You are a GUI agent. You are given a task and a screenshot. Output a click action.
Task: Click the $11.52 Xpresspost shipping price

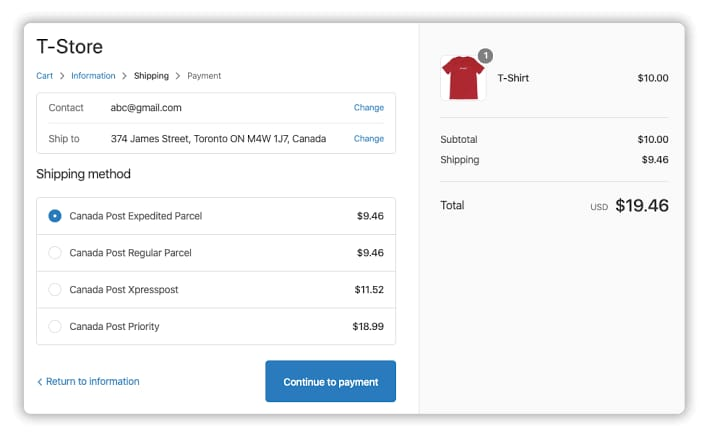click(368, 290)
